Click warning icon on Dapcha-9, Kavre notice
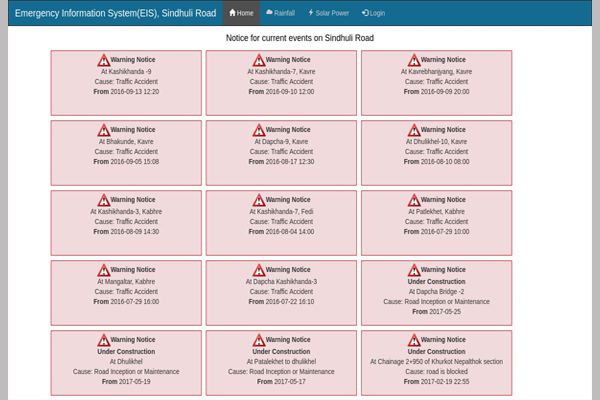 coord(259,130)
